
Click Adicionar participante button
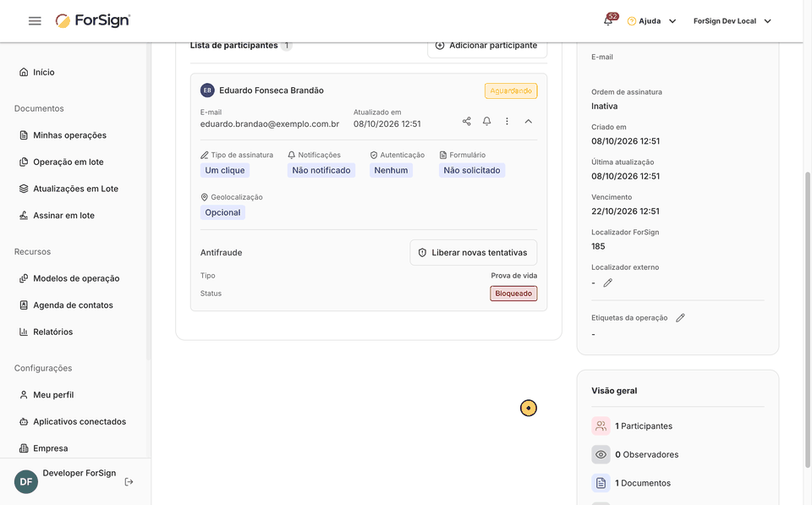(487, 46)
